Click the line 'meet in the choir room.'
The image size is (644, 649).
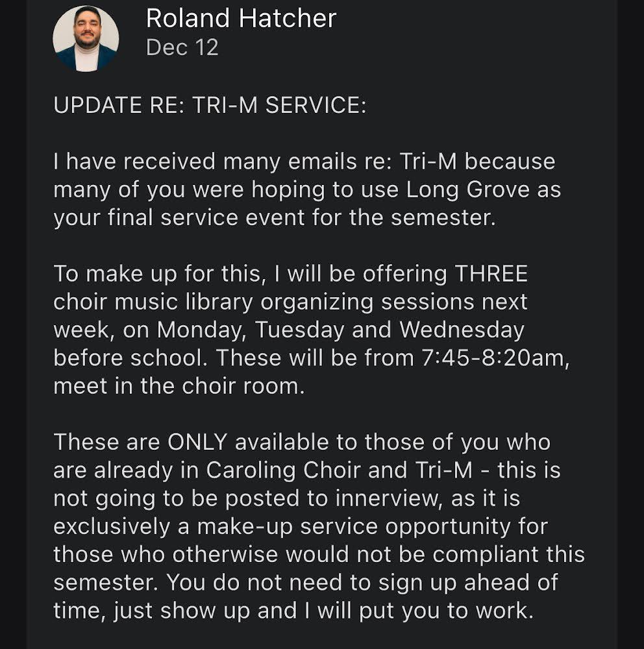coord(179,386)
